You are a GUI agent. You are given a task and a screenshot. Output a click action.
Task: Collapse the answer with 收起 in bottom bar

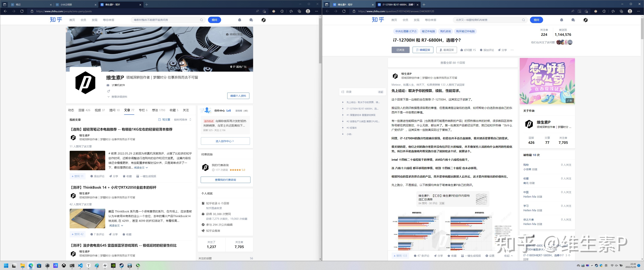[508, 256]
